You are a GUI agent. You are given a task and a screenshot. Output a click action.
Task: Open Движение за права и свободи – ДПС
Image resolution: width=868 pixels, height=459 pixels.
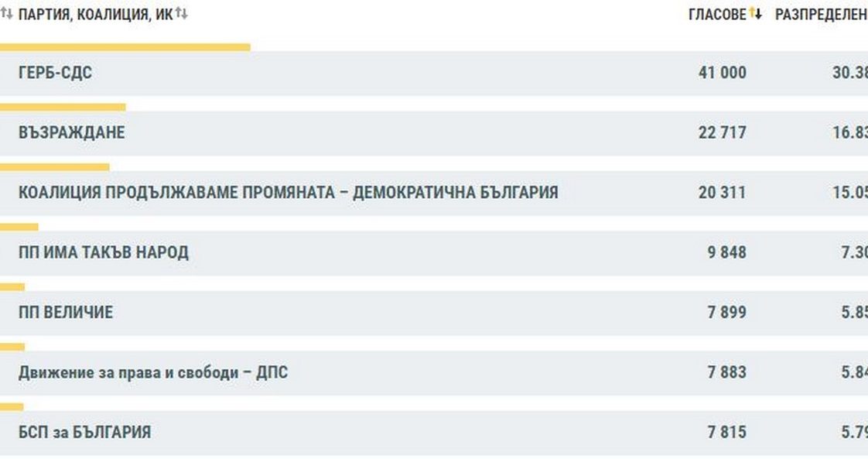click(x=153, y=372)
